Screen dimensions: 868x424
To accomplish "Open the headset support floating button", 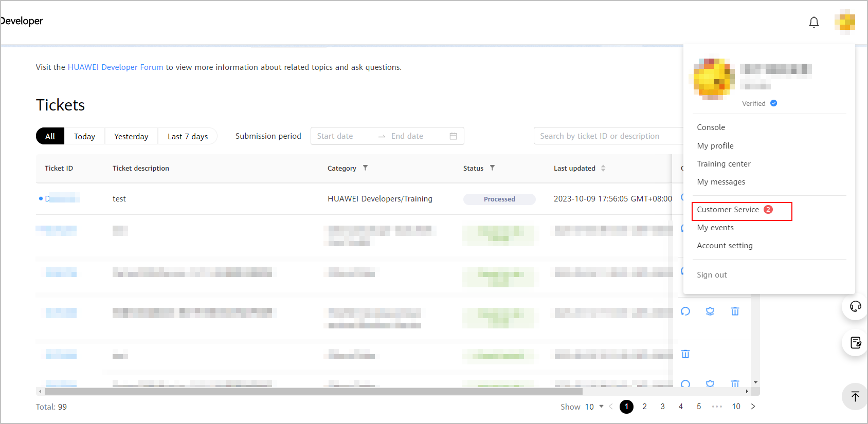I will (x=855, y=306).
